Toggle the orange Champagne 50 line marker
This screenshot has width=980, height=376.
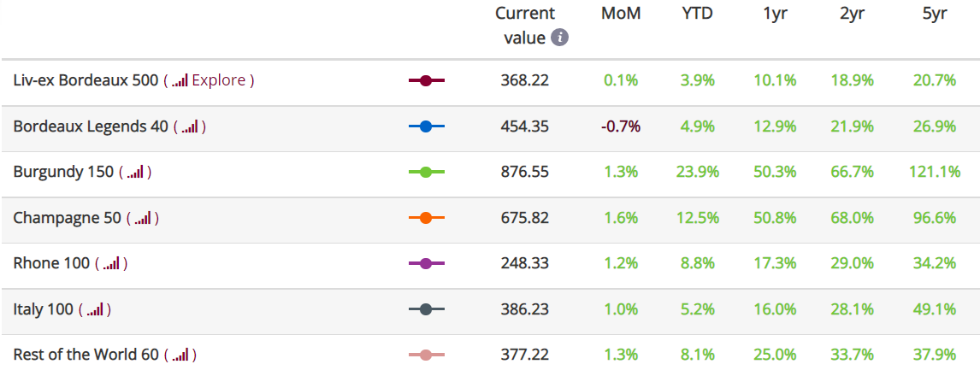pyautogui.click(x=426, y=218)
